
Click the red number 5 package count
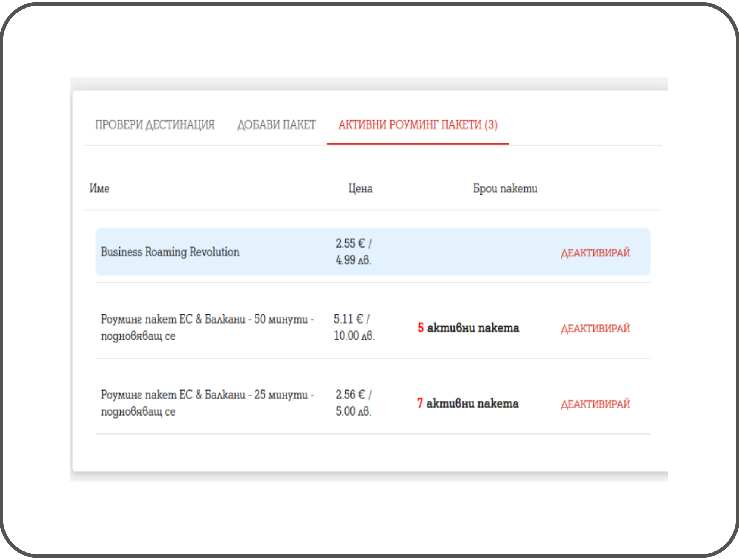click(421, 328)
